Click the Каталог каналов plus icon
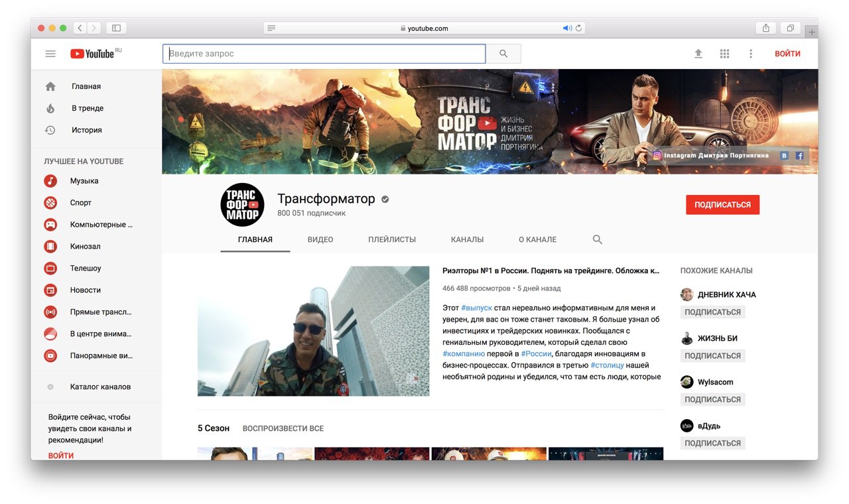Viewport: 849px width, 504px height. click(50, 387)
